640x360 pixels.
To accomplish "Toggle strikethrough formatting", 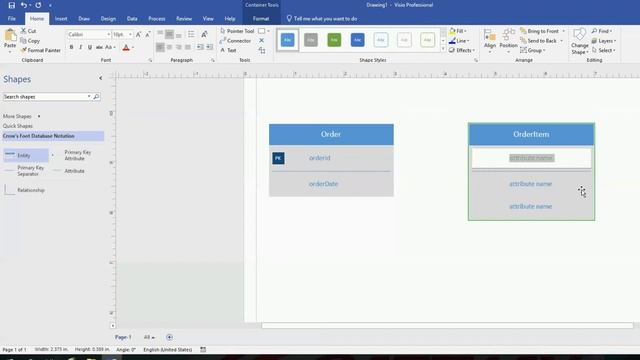I will click(99, 47).
